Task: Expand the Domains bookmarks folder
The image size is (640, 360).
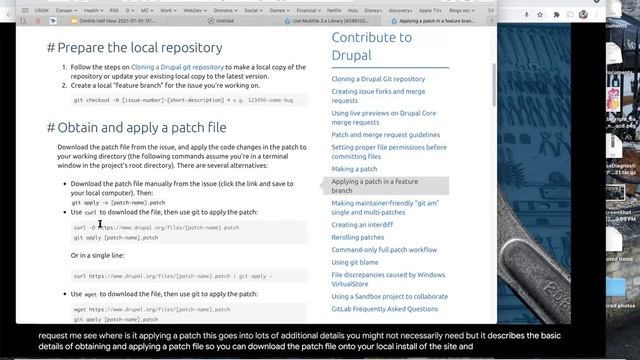Action: pos(225,10)
